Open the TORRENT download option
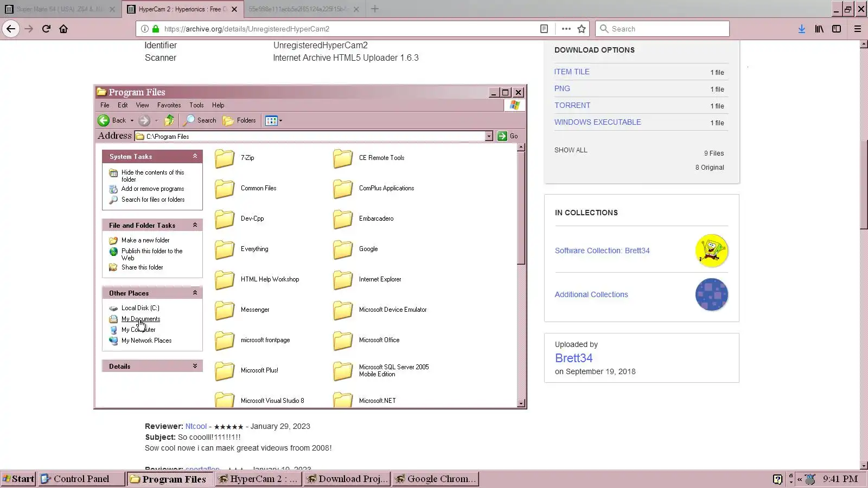The image size is (868, 488). [x=572, y=105]
